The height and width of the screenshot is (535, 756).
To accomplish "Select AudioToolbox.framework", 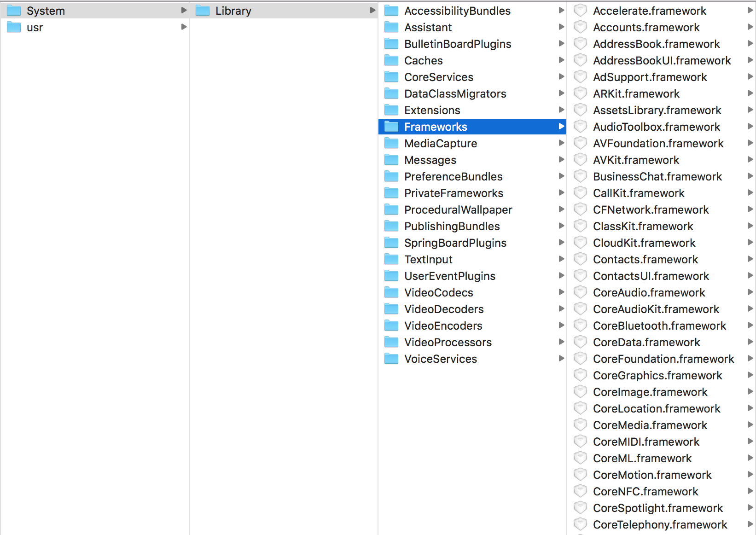I will click(662, 127).
